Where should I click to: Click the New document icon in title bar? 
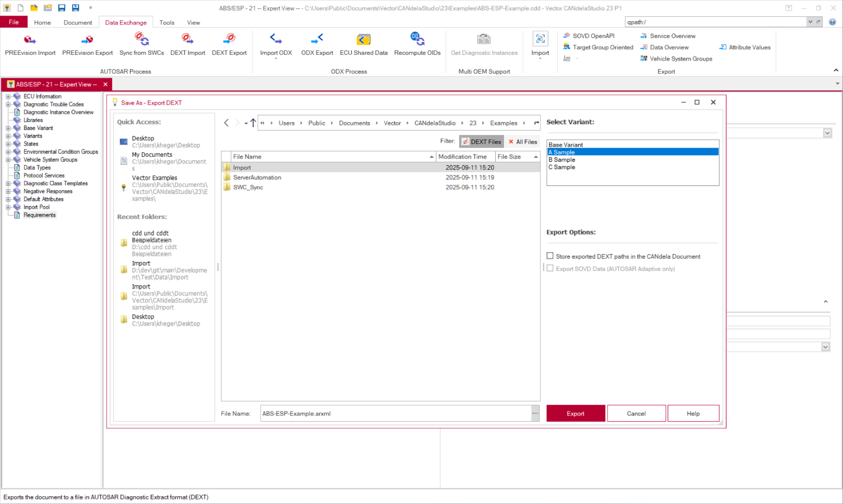point(21,8)
